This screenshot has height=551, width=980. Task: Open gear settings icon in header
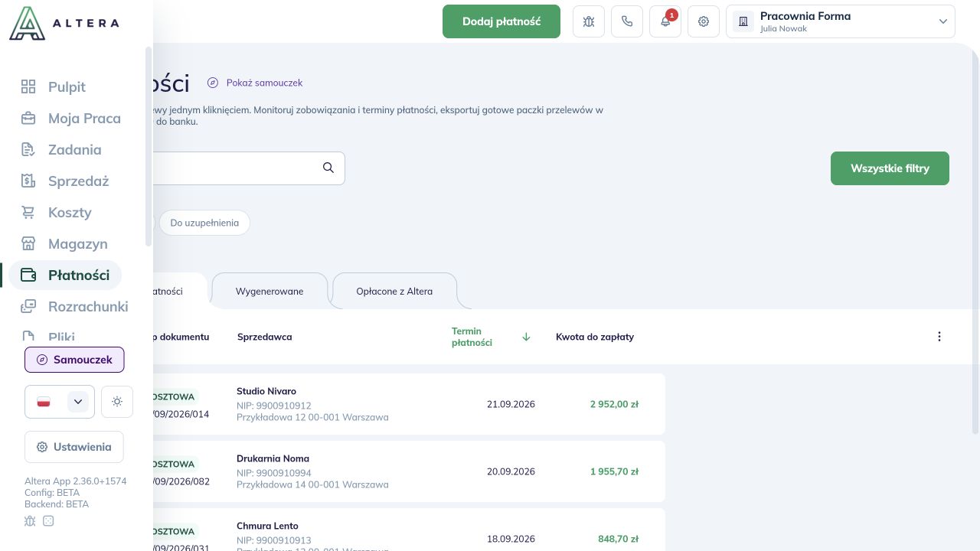[704, 21]
